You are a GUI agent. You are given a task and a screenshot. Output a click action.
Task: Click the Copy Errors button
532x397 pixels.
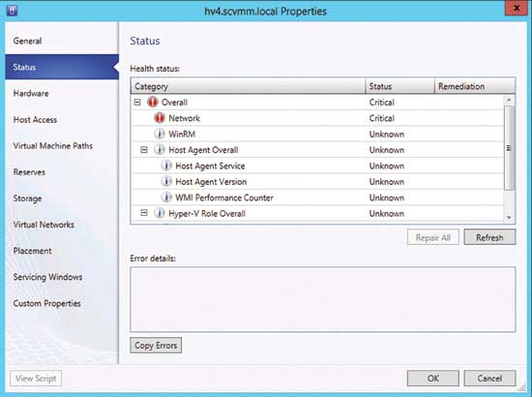point(156,346)
